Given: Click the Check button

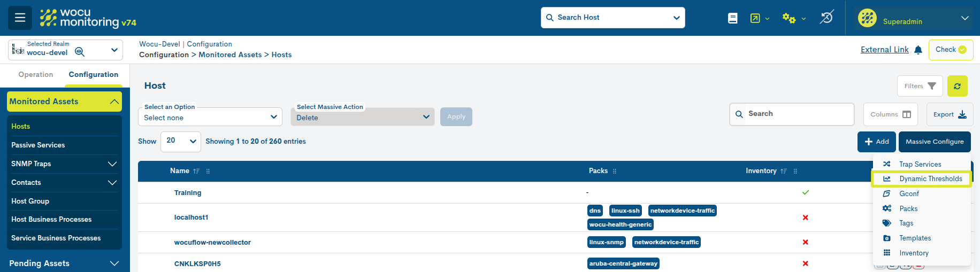Looking at the screenshot, I should [x=951, y=50].
